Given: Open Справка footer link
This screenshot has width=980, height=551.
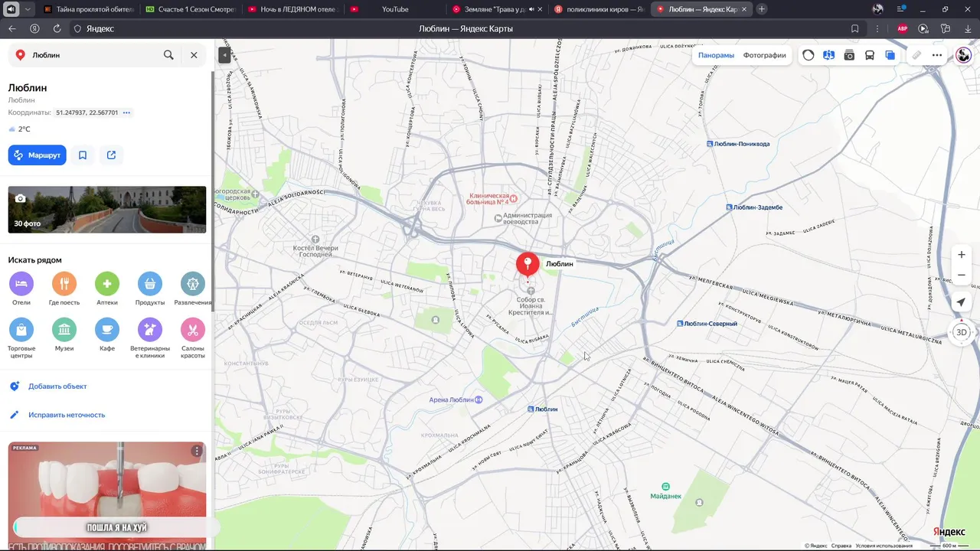Looking at the screenshot, I should (841, 546).
